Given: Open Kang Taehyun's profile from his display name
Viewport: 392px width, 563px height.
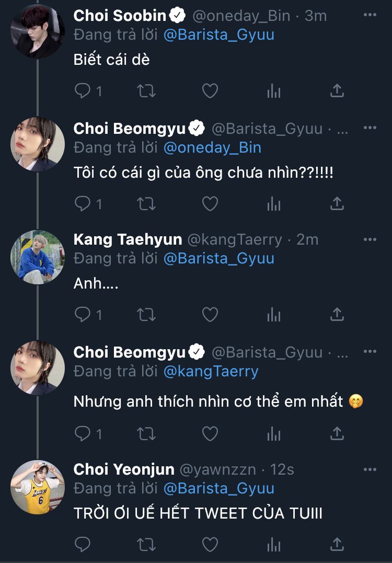Looking at the screenshot, I should pos(128,239).
